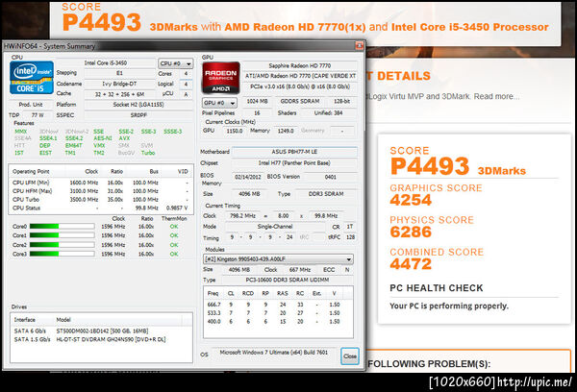Click the CPU Status row
The height and width of the screenshot is (392, 577).
pyautogui.click(x=101, y=208)
